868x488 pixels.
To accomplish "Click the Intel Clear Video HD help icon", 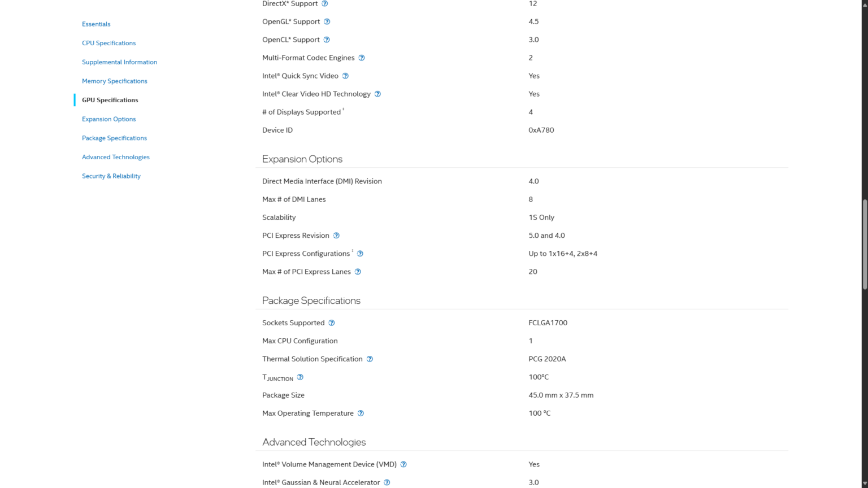I will (x=377, y=94).
